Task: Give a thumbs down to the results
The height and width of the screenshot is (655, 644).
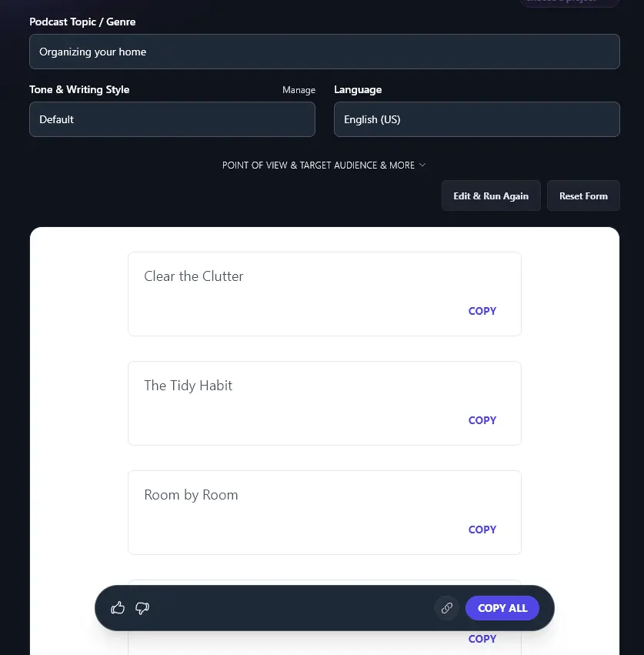Action: point(142,608)
